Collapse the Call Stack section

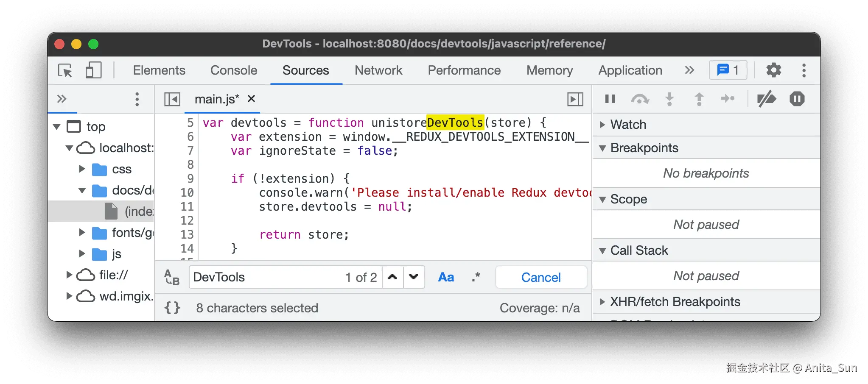602,250
